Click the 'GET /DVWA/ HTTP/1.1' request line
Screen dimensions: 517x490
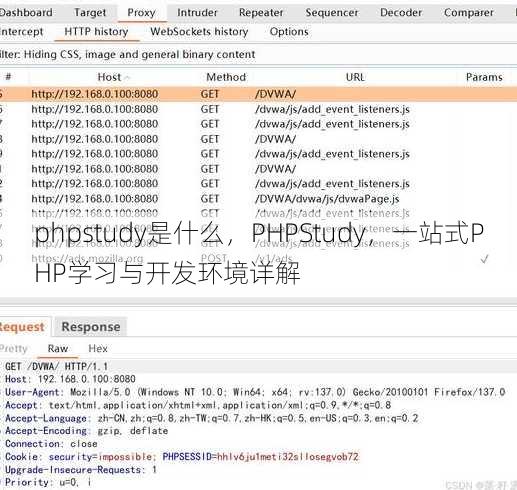click(57, 367)
